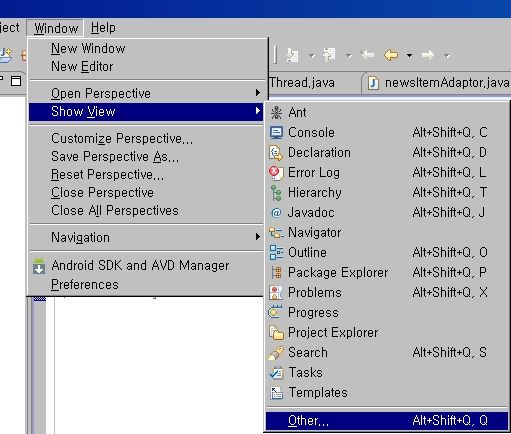Click the Next Annotation toolbar icon

[x=293, y=55]
